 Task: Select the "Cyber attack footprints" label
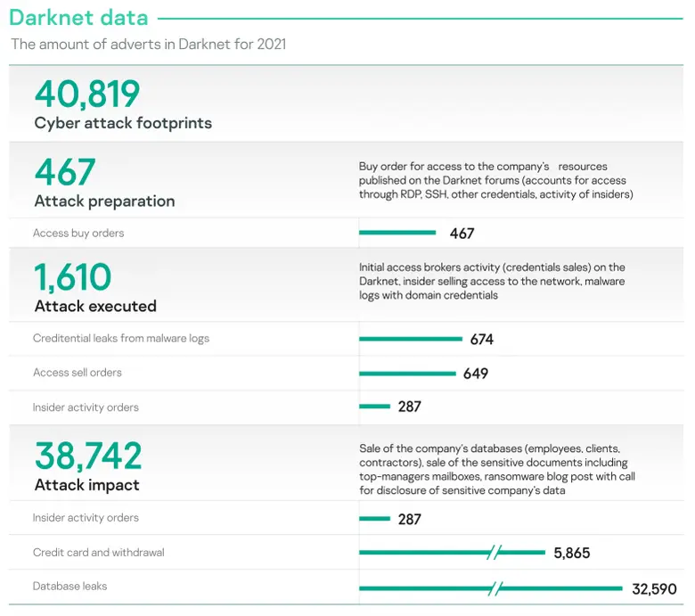point(123,123)
